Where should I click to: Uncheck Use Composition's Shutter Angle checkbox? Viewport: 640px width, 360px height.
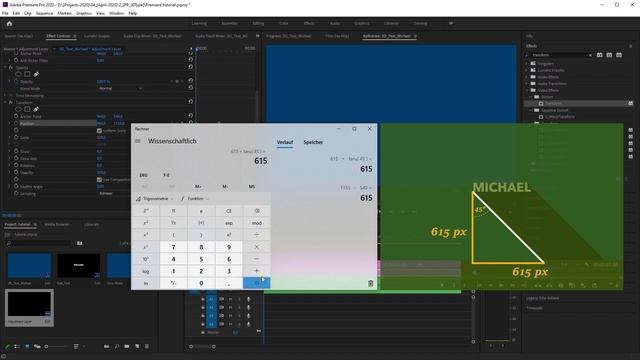click(x=99, y=180)
